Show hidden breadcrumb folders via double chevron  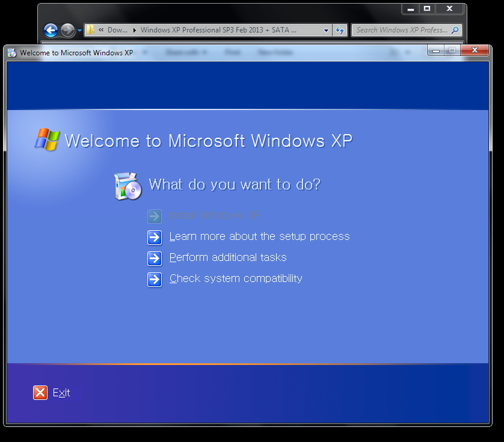pos(101,30)
